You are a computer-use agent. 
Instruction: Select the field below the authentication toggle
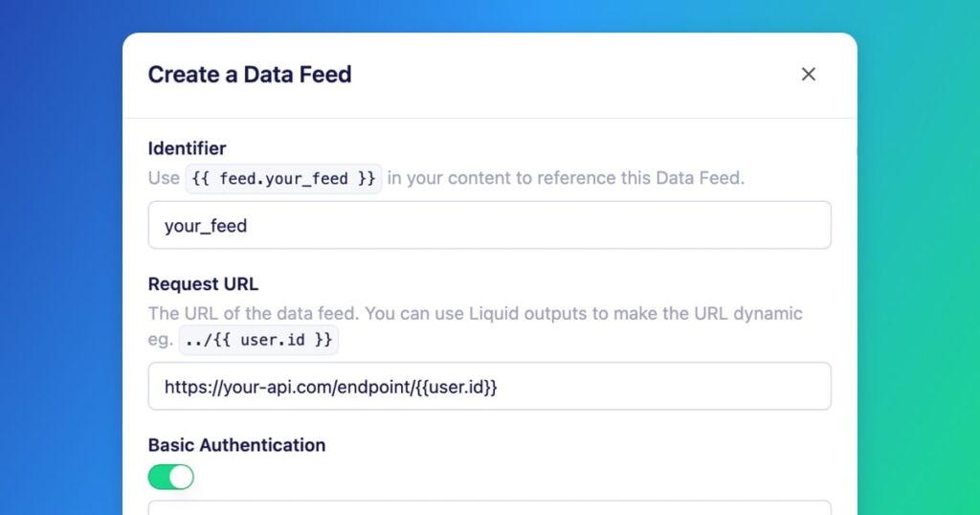click(x=489, y=507)
